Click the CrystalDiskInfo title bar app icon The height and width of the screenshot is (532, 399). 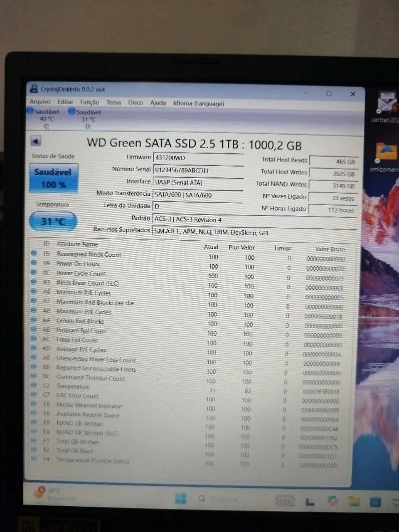[x=34, y=89]
